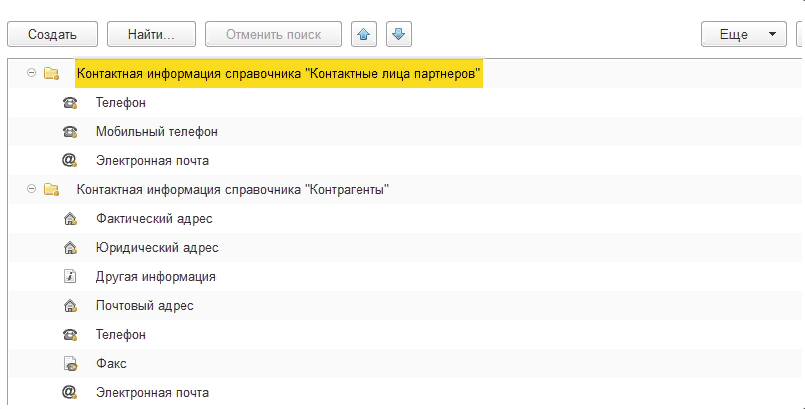Screen dimensions: 805x409
Task: Select the highlighted Контактные лица партнеров row
Action: [279, 73]
